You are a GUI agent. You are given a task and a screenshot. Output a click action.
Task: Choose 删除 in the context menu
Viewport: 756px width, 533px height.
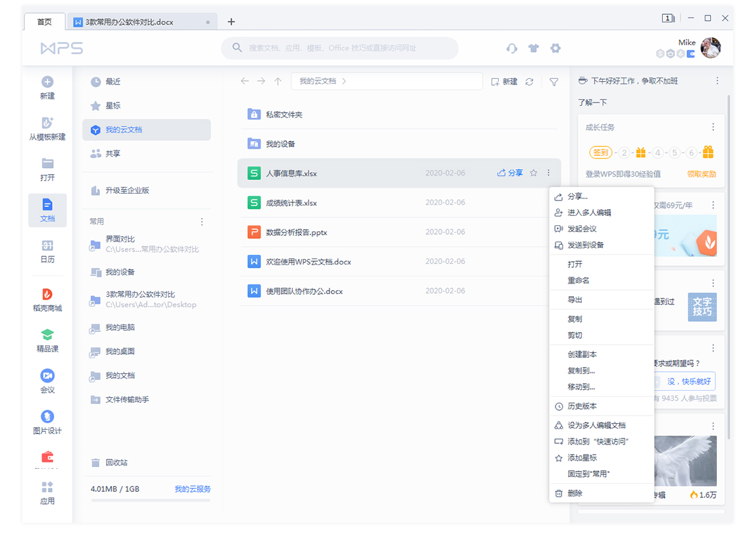point(601,493)
